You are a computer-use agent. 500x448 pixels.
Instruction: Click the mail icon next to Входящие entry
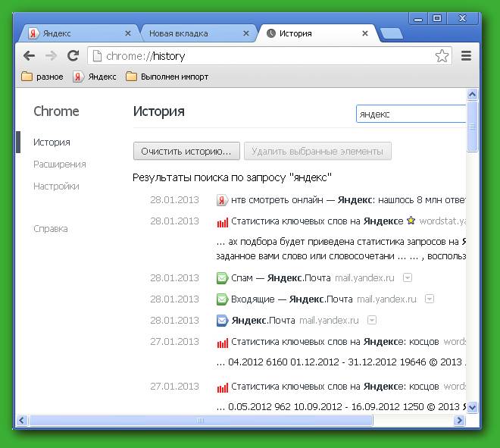point(222,299)
